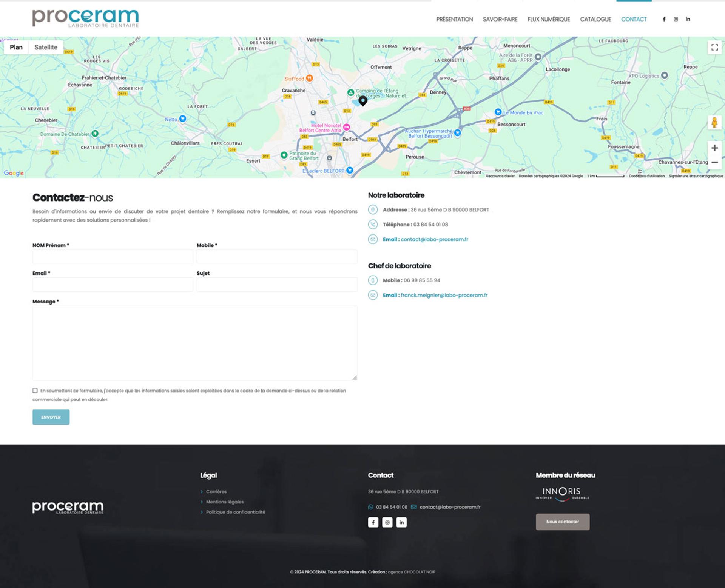
Task: Click Aire de la Forêt marker
Action: (x=538, y=57)
